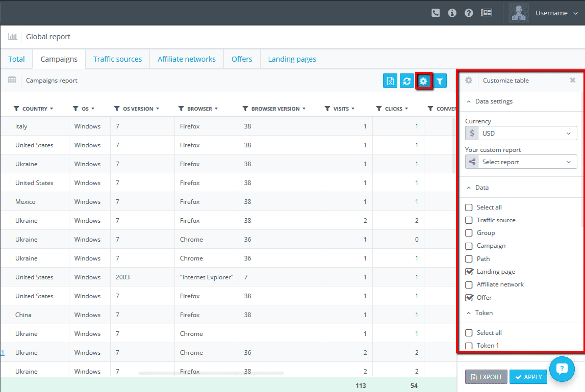Click the 54 clicks total
Screen dimensions: 585x392
[x=414, y=386]
